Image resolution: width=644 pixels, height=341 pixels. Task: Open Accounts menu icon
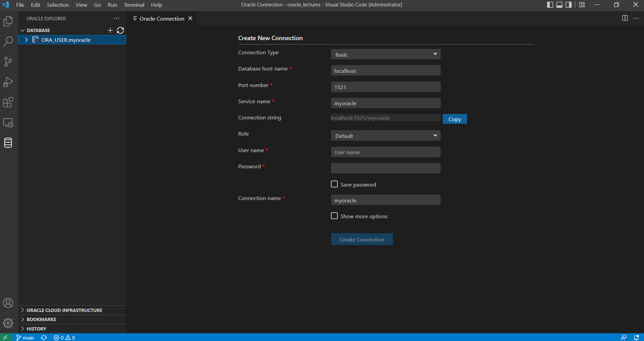[x=8, y=303]
